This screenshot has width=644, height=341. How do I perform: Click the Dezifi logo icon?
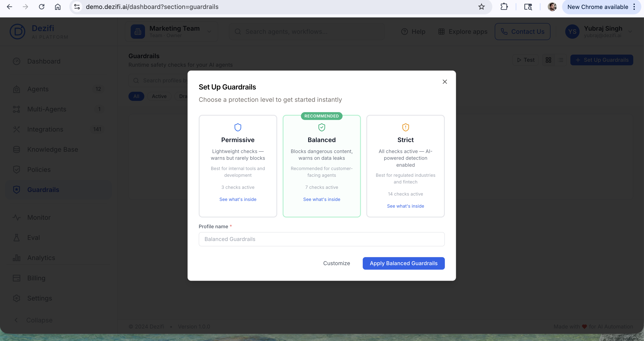click(x=17, y=32)
